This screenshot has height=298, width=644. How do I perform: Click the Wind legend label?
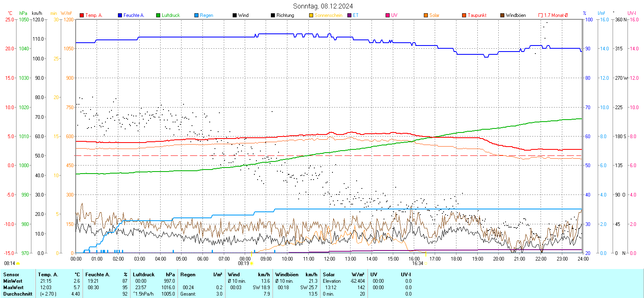coord(243,15)
